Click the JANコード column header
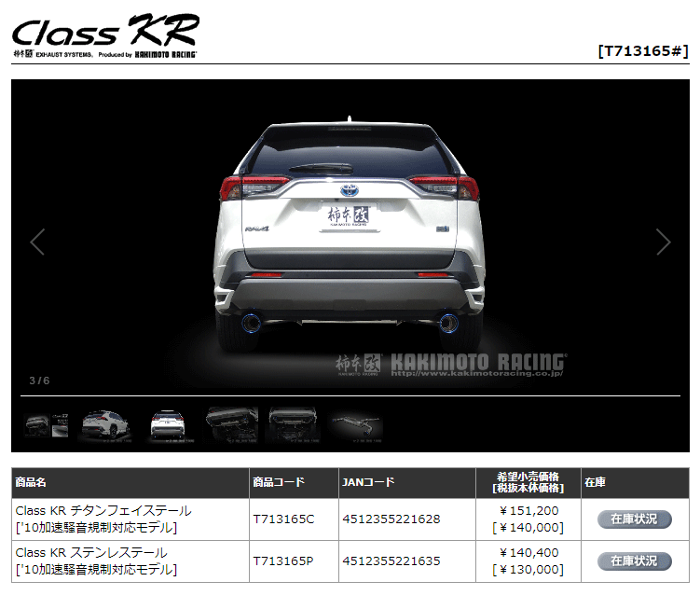Image resolution: width=700 pixels, height=609 pixels. point(407,482)
